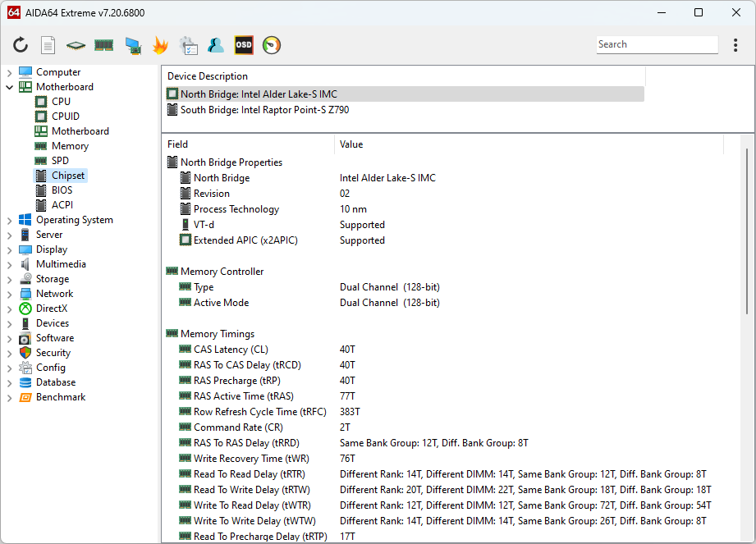Expand the Storage tree branch

pos(9,279)
